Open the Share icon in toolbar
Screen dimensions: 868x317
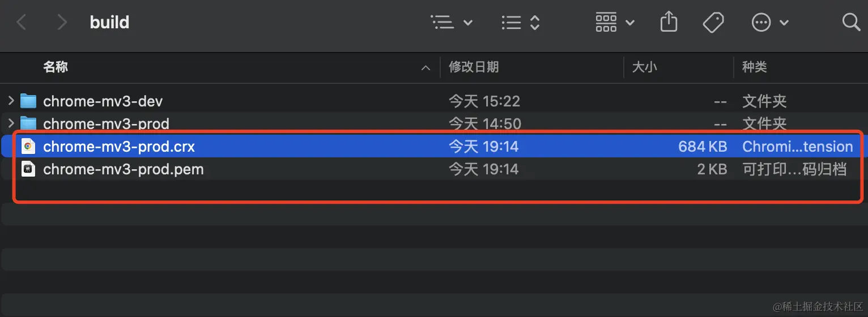click(669, 22)
